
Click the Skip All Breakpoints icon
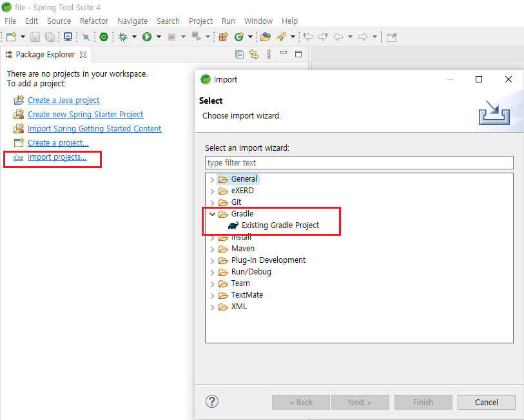point(86,37)
